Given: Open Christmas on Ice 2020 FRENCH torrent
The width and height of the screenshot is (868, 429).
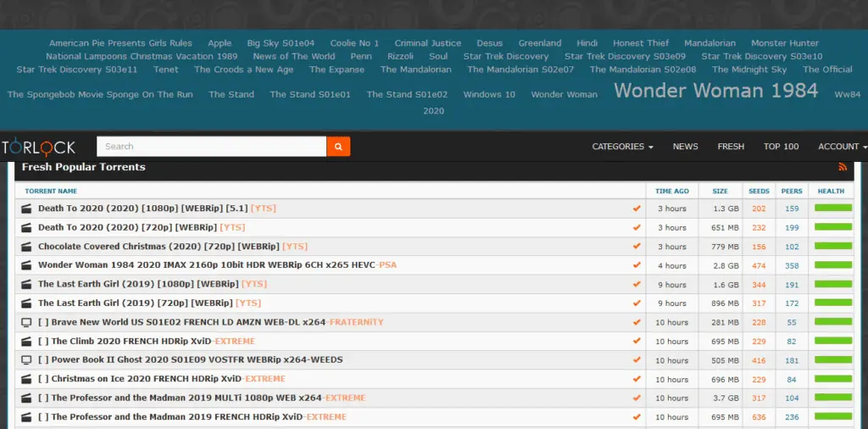Looking at the screenshot, I should point(162,379).
